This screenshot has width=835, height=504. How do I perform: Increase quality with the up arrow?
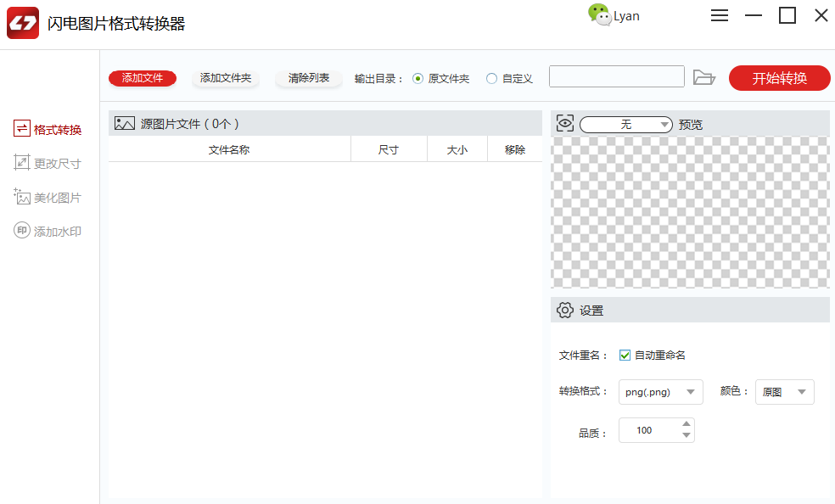pyautogui.click(x=686, y=423)
